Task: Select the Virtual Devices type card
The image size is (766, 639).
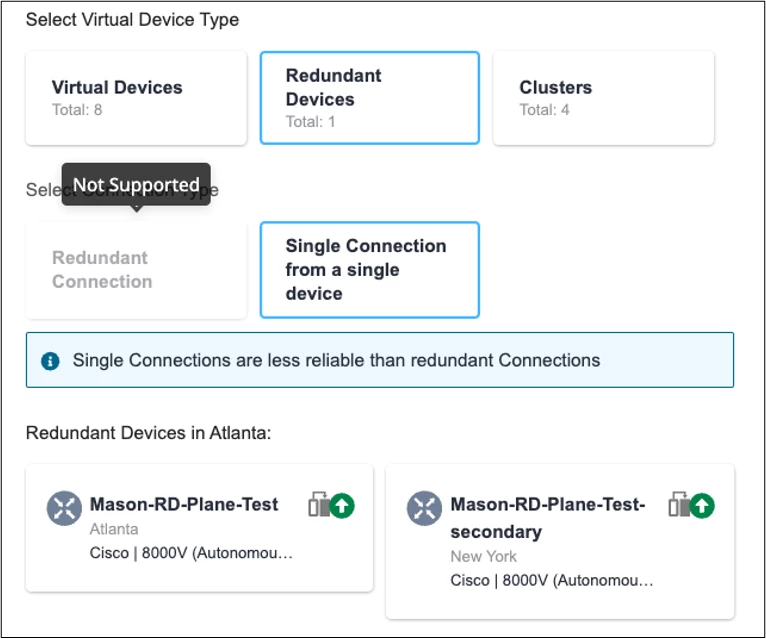Action: click(136, 98)
